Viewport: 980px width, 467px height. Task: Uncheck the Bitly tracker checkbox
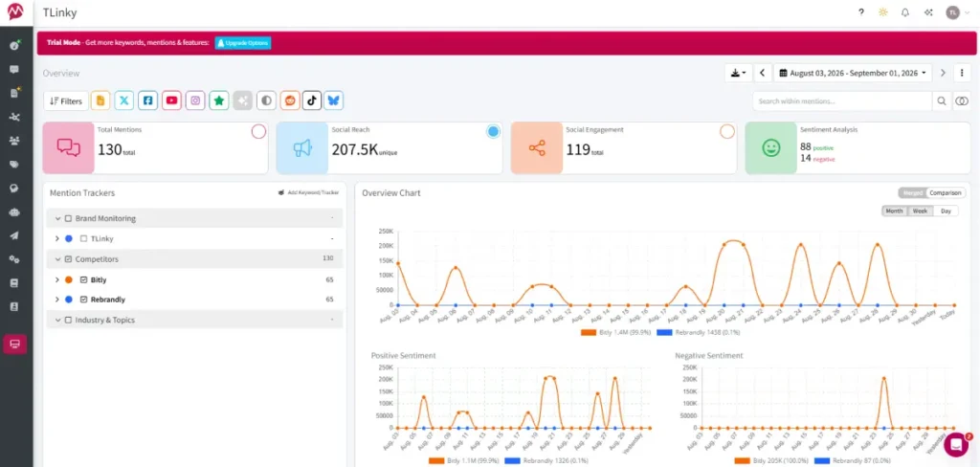tap(84, 280)
